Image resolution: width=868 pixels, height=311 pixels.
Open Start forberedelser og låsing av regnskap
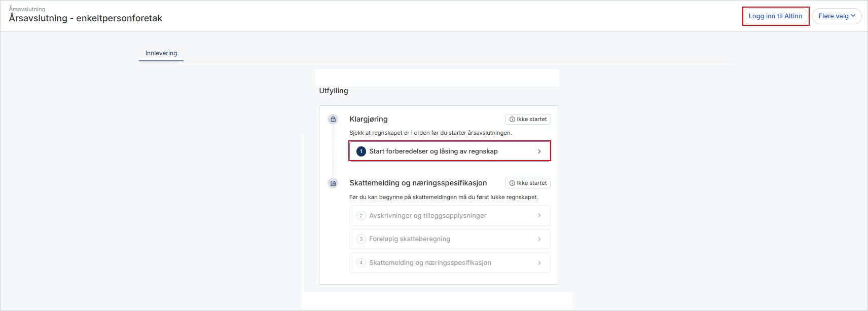click(x=433, y=151)
